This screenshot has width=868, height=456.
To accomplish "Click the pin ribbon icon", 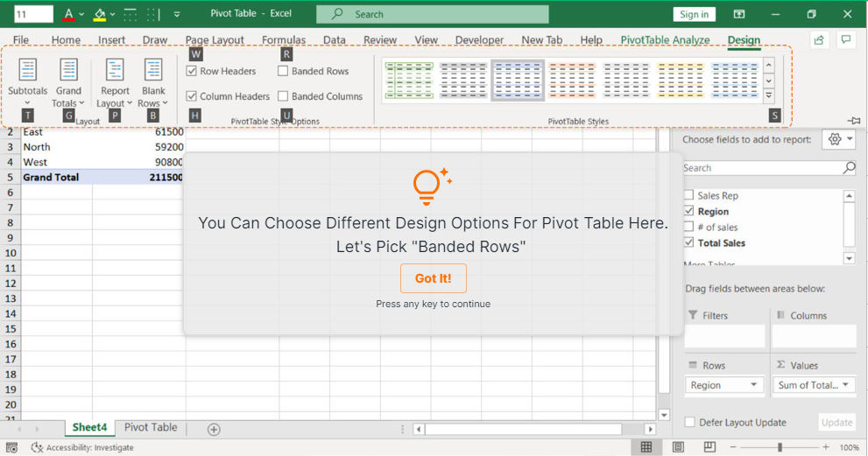I will pos(854,120).
